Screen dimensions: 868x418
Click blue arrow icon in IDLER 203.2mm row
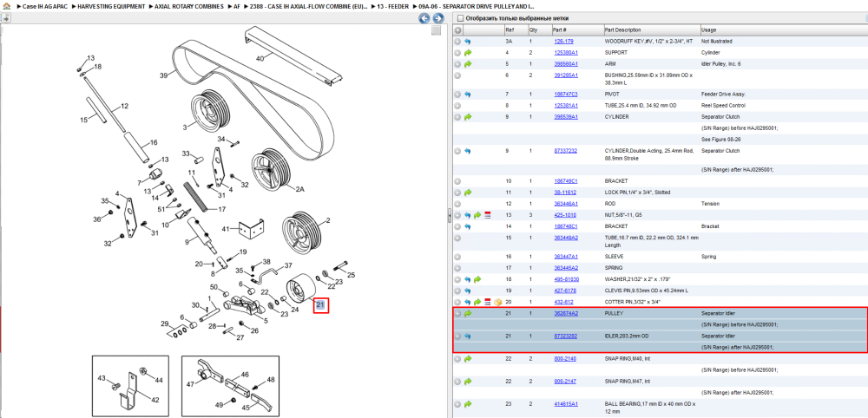pos(467,336)
